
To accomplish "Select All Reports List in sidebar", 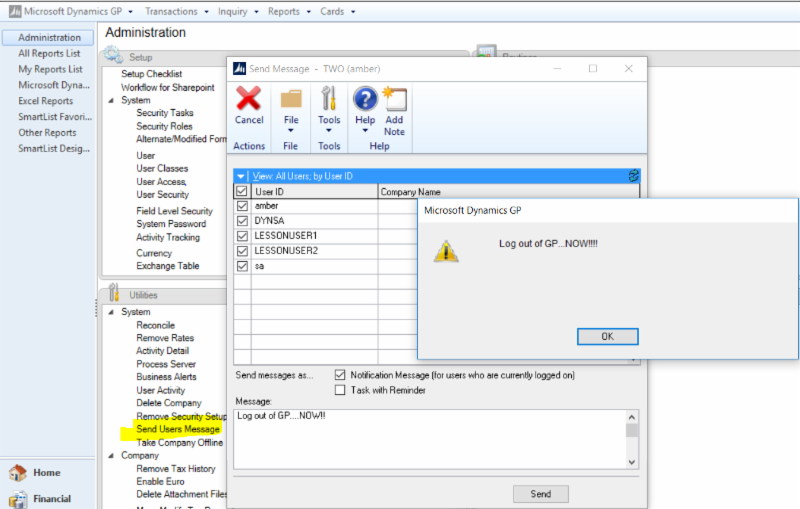I will coord(49,53).
